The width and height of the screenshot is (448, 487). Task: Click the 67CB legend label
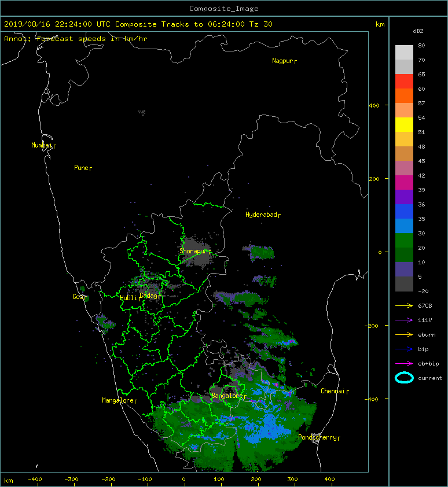[x=425, y=305]
